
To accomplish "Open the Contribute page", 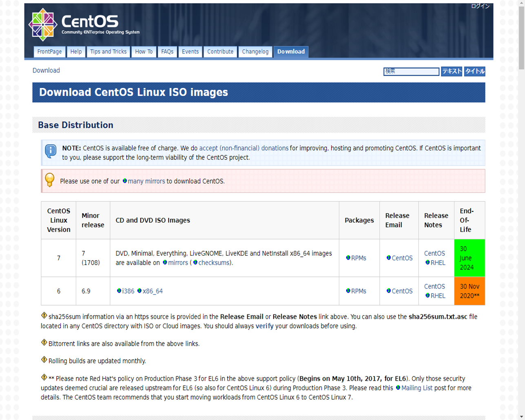I will [x=220, y=52].
